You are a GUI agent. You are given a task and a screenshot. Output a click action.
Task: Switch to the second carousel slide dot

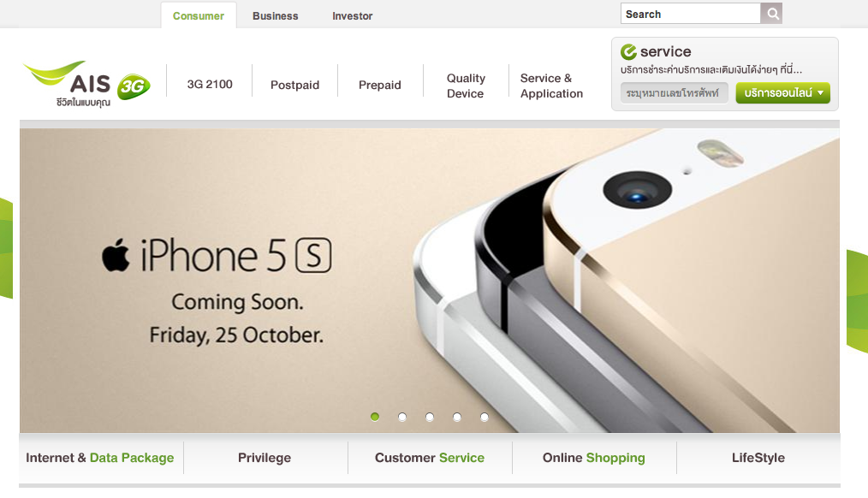402,417
